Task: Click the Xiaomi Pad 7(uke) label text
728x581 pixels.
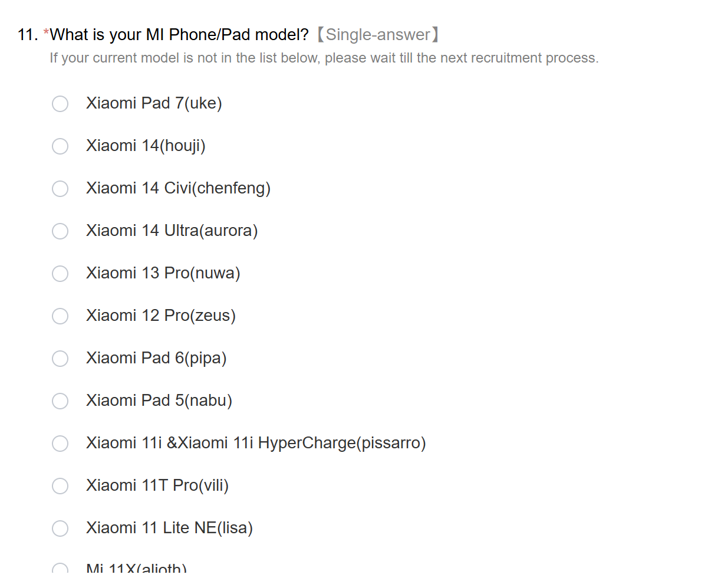Action: [x=154, y=103]
